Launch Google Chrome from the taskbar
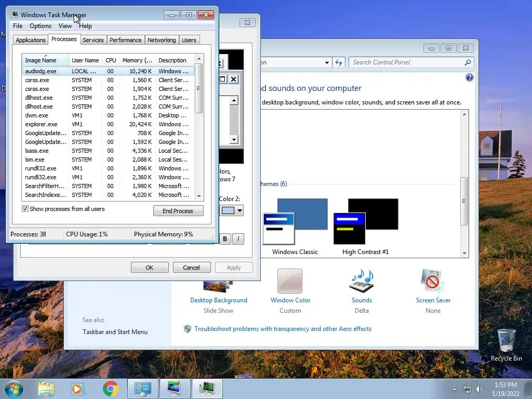The height and width of the screenshot is (399, 532). click(x=110, y=389)
